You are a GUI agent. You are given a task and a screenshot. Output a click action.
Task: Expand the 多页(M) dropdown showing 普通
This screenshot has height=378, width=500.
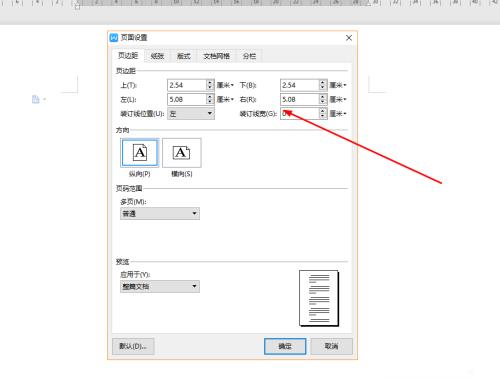coord(160,214)
